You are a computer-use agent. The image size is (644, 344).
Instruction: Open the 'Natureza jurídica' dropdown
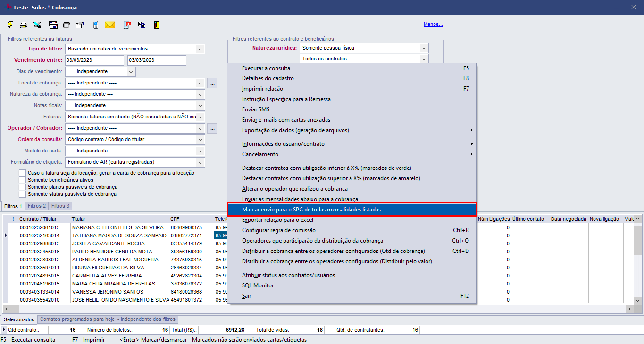(424, 48)
